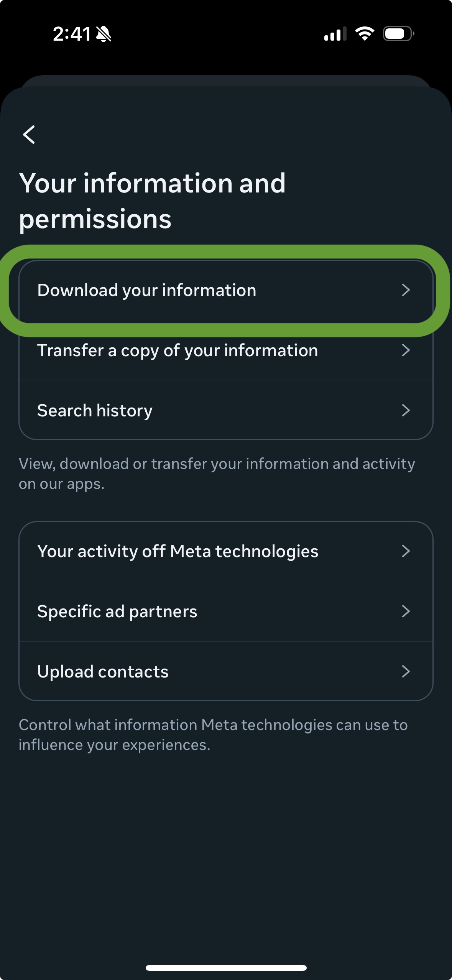This screenshot has height=980, width=452.
Task: Tap the 2:41 clock in status bar
Action: pos(72,34)
